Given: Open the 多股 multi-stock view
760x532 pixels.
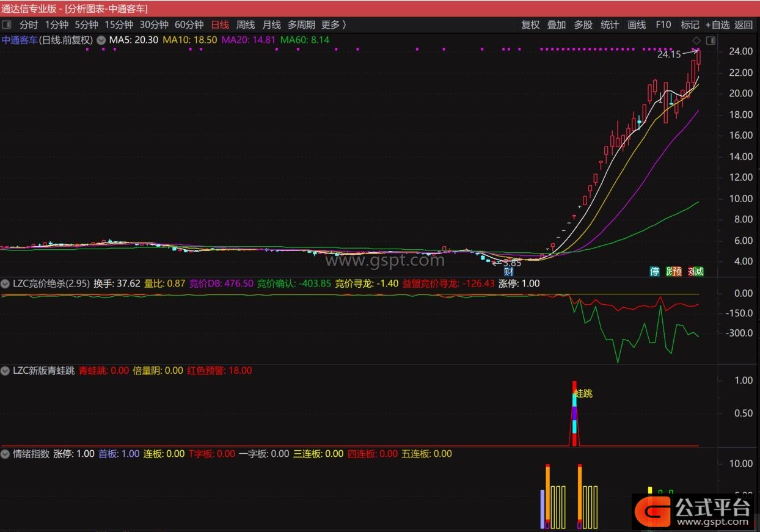Looking at the screenshot, I should [583, 25].
